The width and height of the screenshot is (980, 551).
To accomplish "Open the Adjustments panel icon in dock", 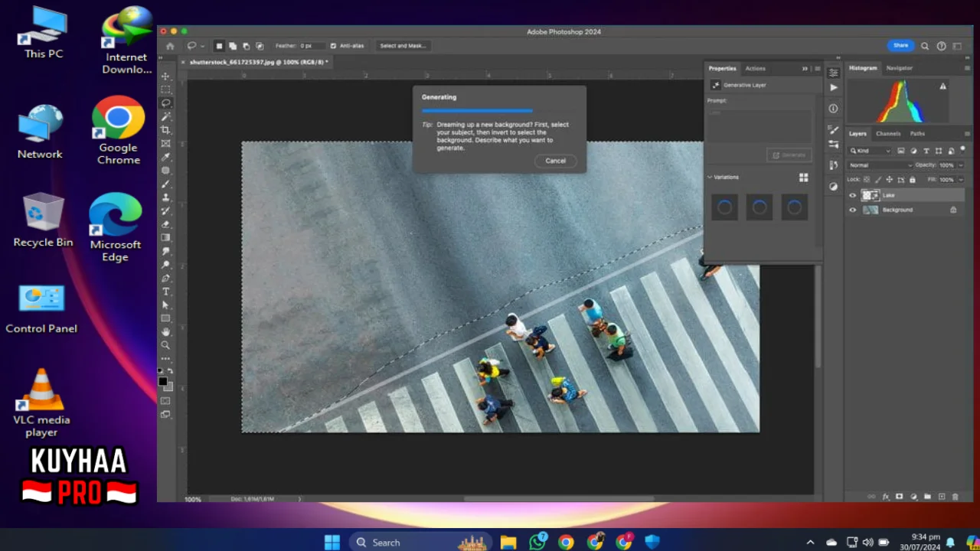I will (x=834, y=186).
